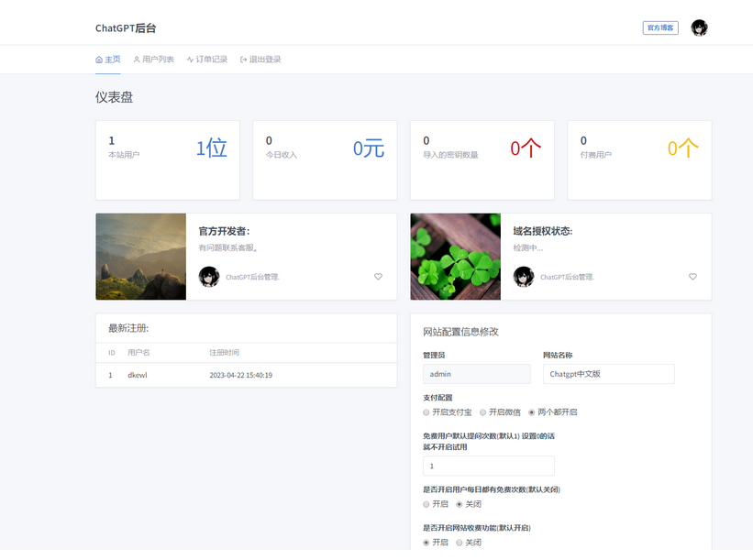Select the 两个都开启 radio option
This screenshot has width=753, height=560.
pos(532,412)
